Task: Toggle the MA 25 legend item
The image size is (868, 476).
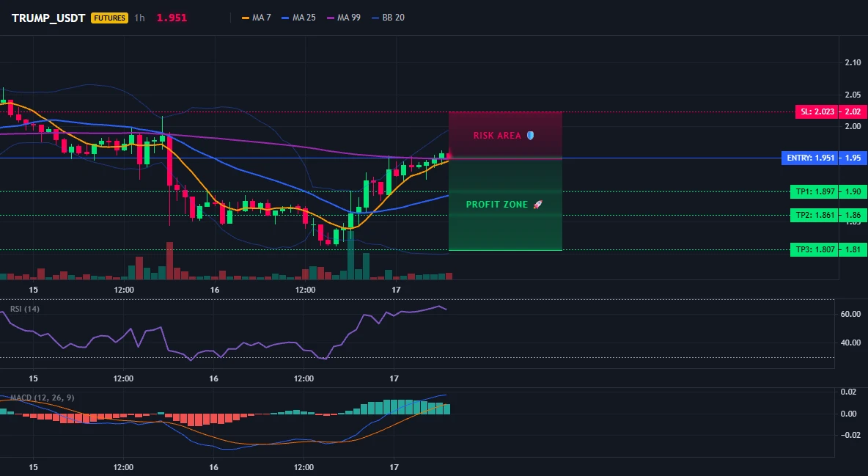Action: pos(298,18)
